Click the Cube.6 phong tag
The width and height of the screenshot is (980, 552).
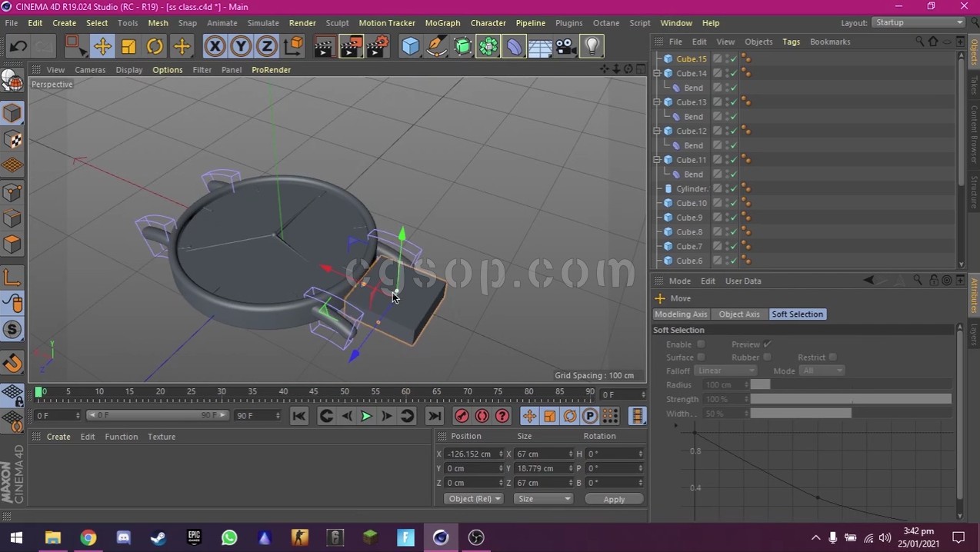click(x=745, y=261)
